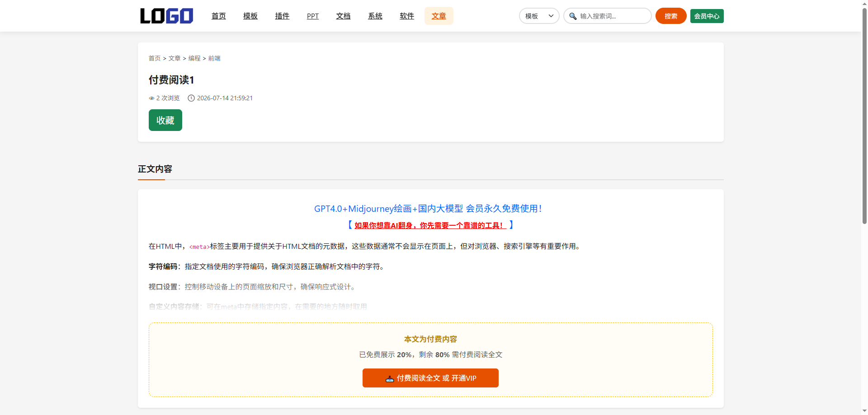Open the 插件 navigation item
The image size is (868, 415).
[x=282, y=16]
